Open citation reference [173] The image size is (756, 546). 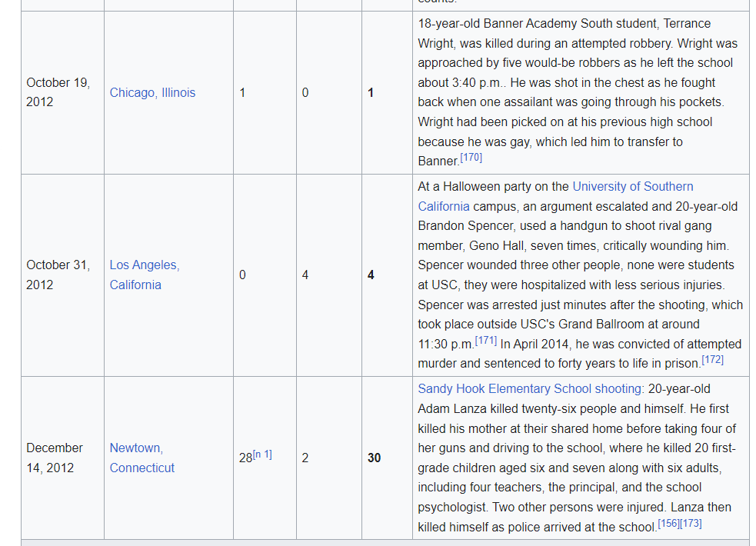691,524
